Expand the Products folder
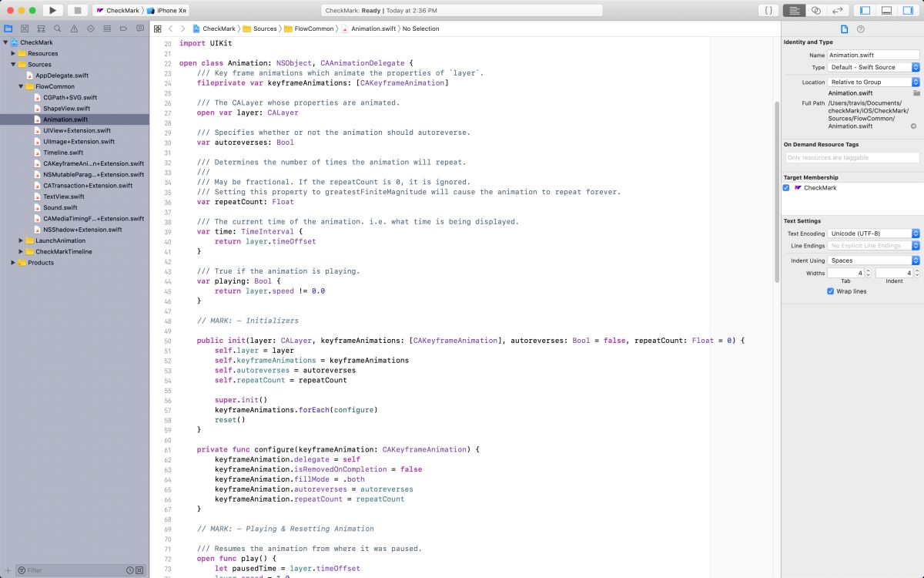 tap(13, 263)
